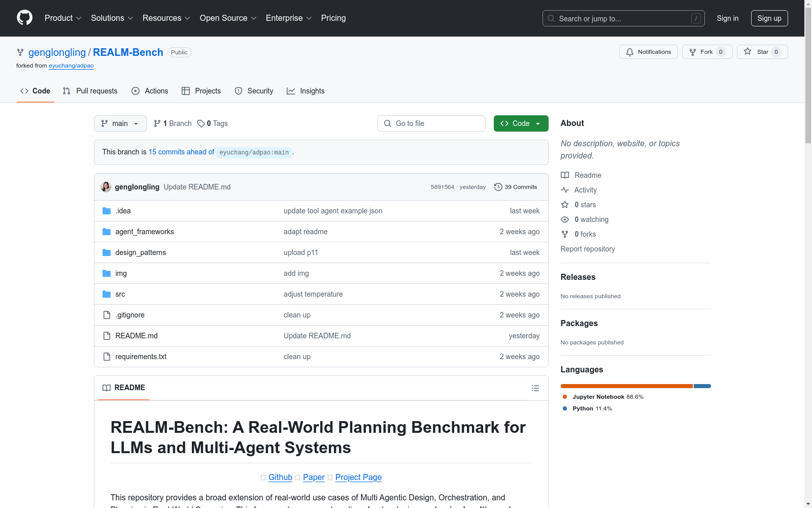Click the branch icon beside 1 Branch

[157, 123]
